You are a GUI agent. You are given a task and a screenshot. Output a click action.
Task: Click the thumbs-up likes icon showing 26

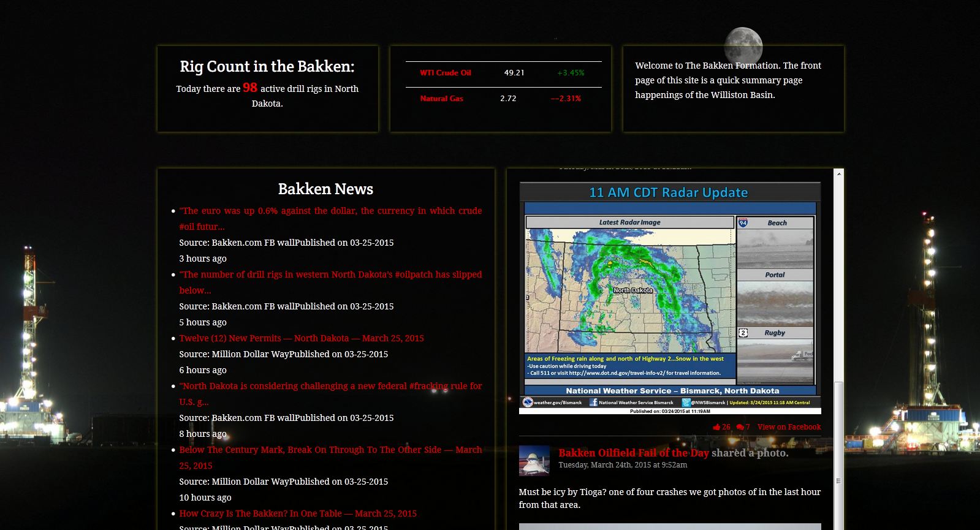coord(716,427)
